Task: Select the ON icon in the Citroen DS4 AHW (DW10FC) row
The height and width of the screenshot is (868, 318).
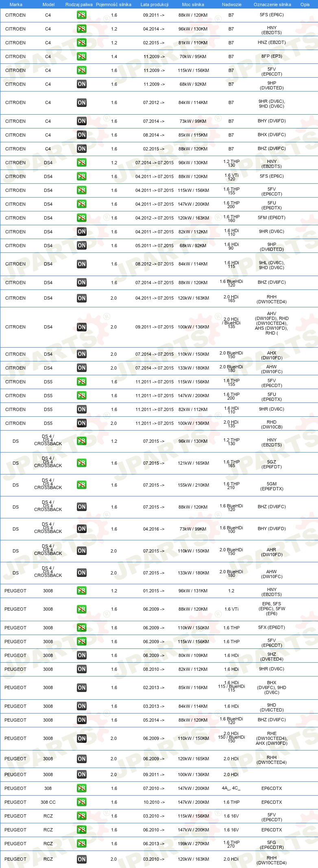Action: [81, 368]
